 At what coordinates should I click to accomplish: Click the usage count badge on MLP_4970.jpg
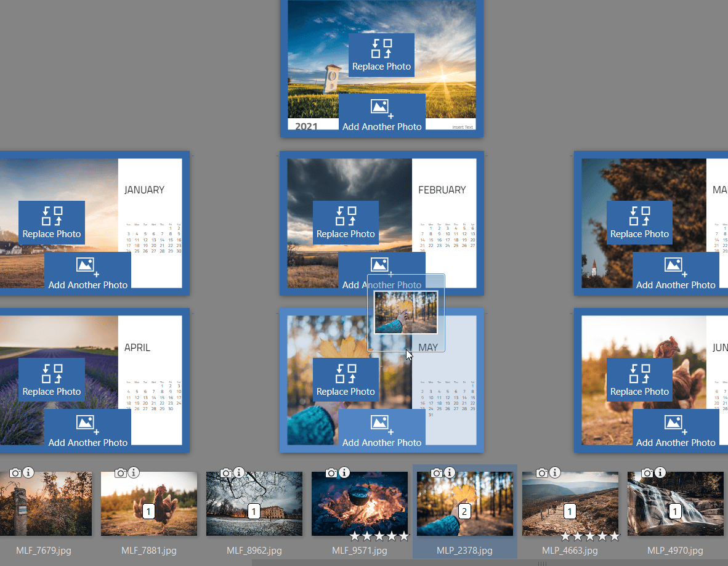coord(675,512)
